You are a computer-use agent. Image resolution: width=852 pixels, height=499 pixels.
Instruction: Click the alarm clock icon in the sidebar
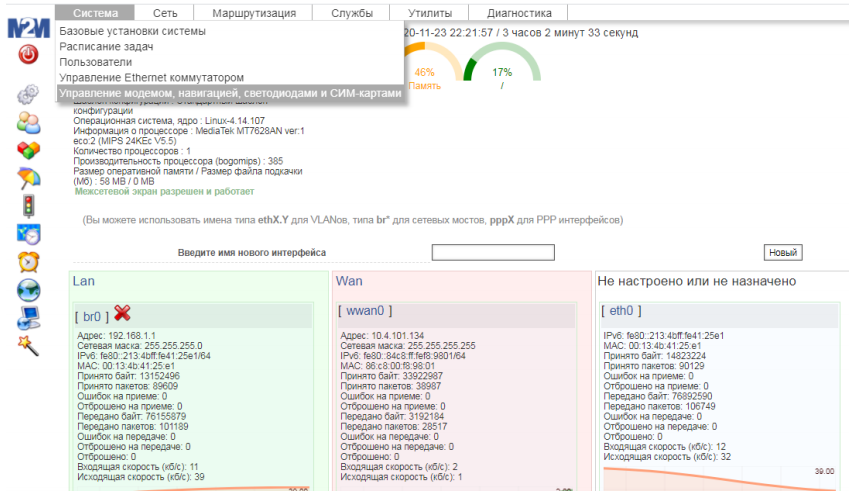(x=28, y=262)
